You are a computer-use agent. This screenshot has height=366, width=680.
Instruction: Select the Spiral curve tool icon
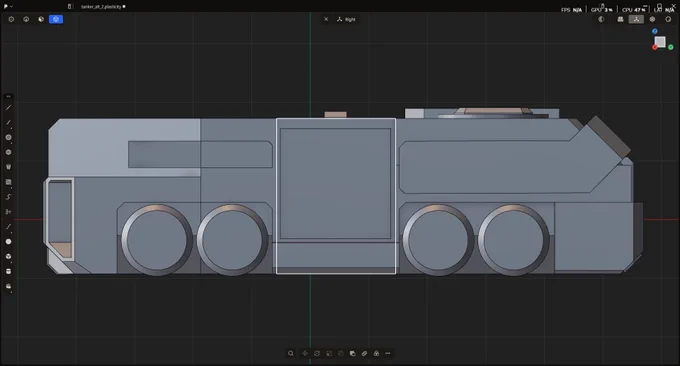point(8,197)
